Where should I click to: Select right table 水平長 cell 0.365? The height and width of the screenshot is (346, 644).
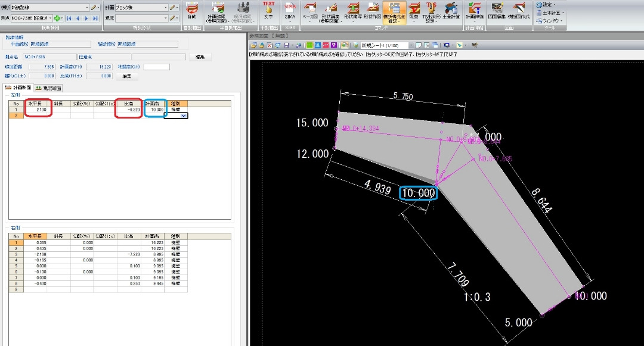click(x=35, y=243)
